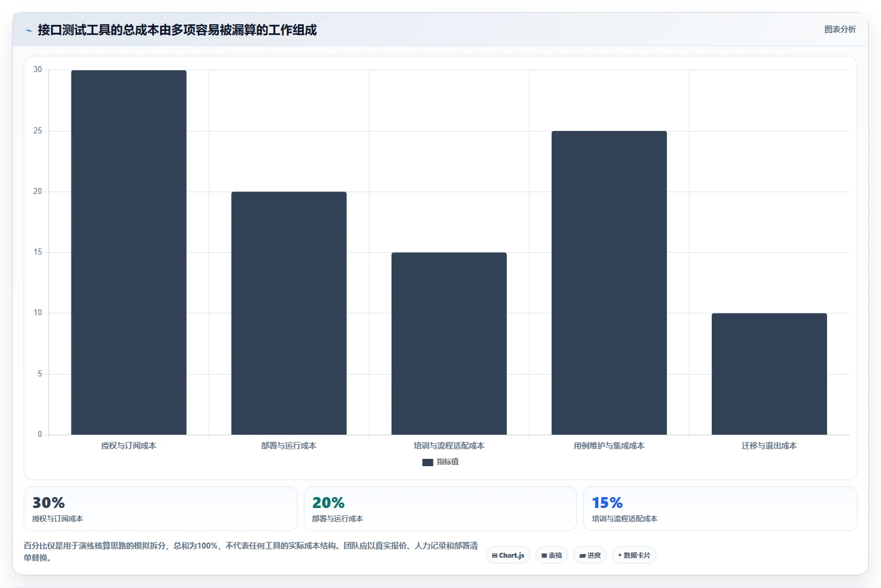Select the 部署与运行成本 bar

(289, 313)
